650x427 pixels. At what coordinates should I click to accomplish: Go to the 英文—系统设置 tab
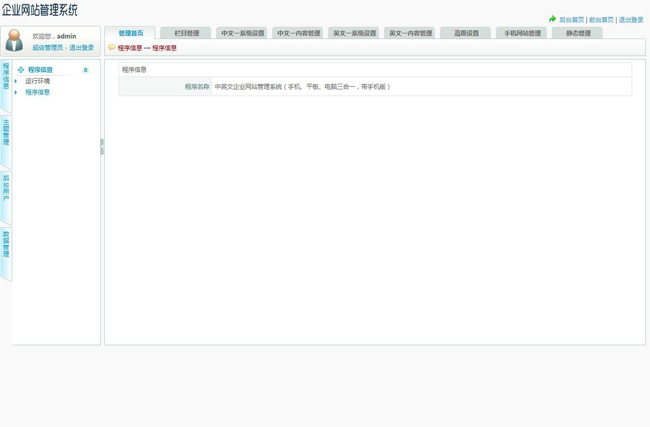(x=354, y=33)
